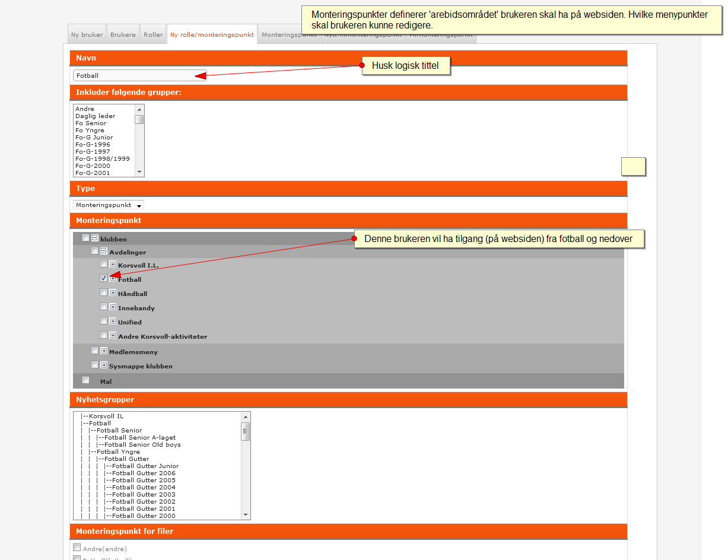Select Andre in the groups list

(85, 109)
